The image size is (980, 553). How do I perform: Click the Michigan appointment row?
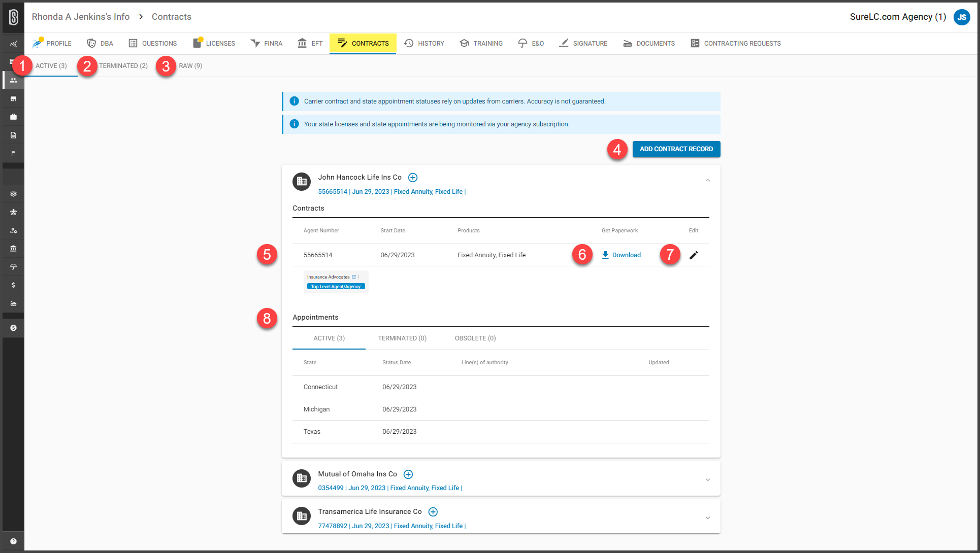pos(501,409)
